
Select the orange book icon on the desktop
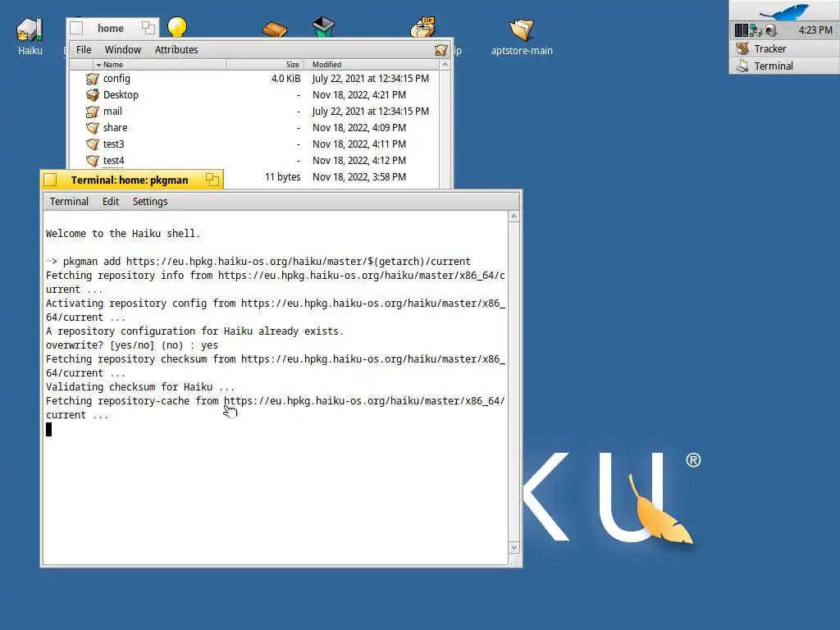click(275, 29)
